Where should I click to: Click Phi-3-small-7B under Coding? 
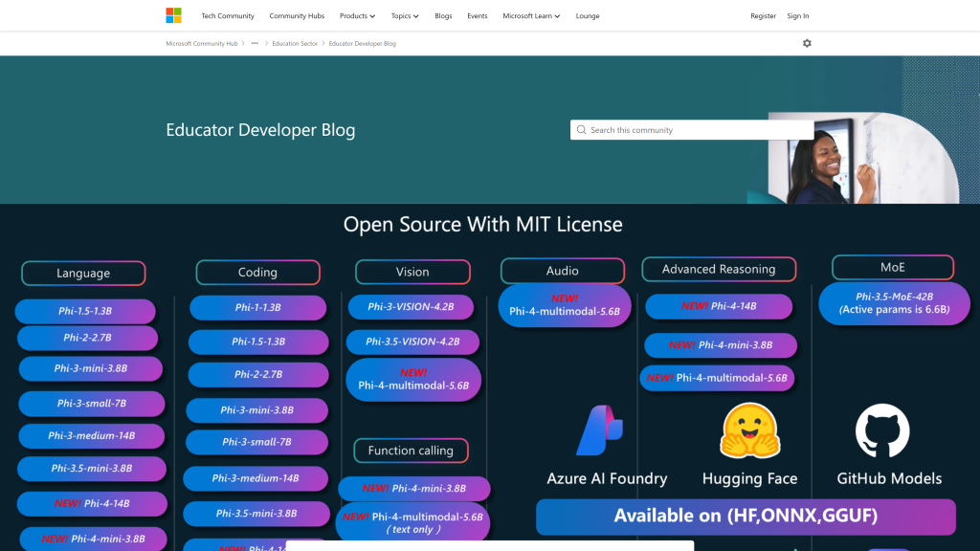point(256,442)
